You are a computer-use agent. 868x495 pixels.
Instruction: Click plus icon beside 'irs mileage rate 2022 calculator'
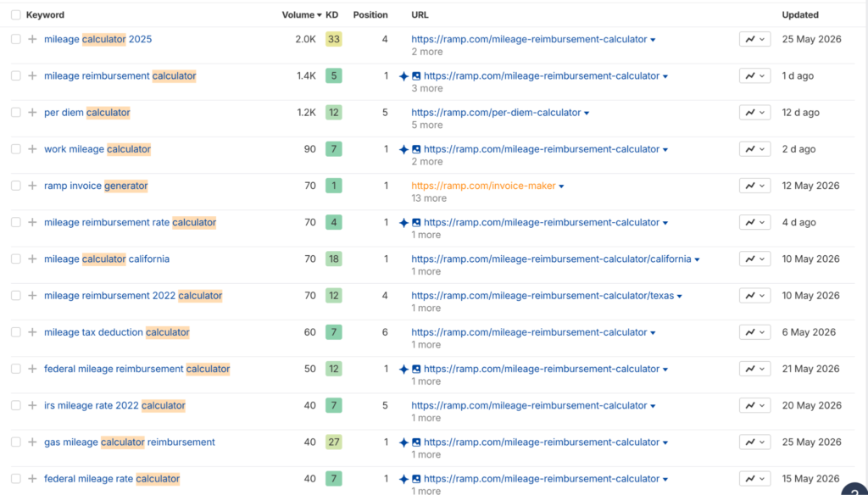click(32, 405)
